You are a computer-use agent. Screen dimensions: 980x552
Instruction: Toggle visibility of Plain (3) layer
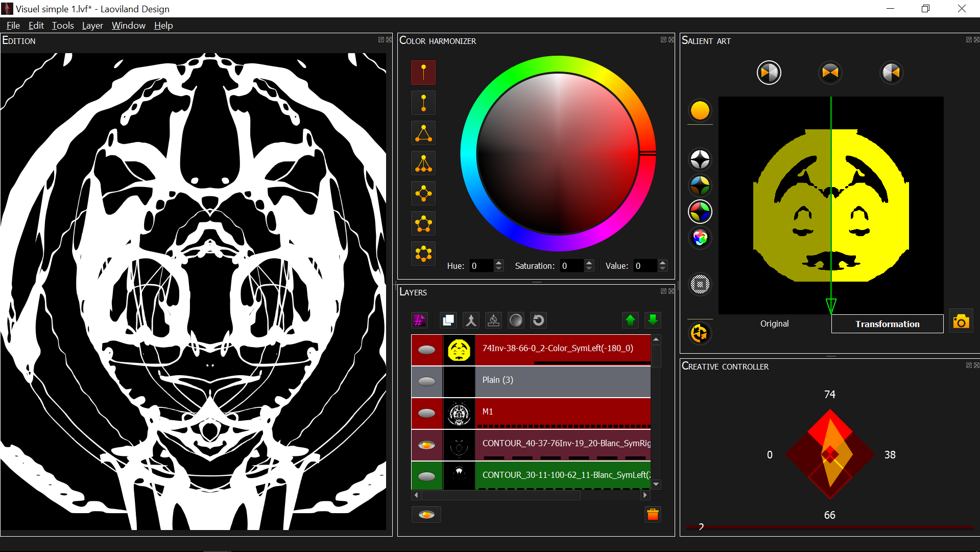pos(426,382)
